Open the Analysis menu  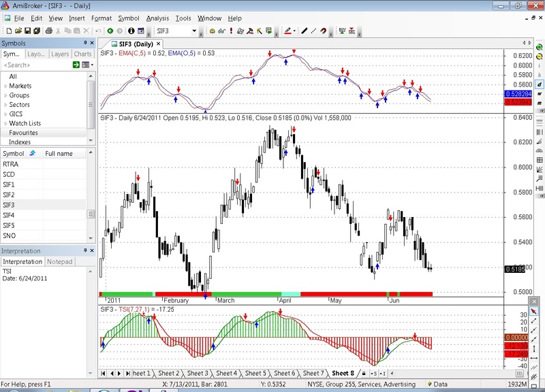point(157,18)
